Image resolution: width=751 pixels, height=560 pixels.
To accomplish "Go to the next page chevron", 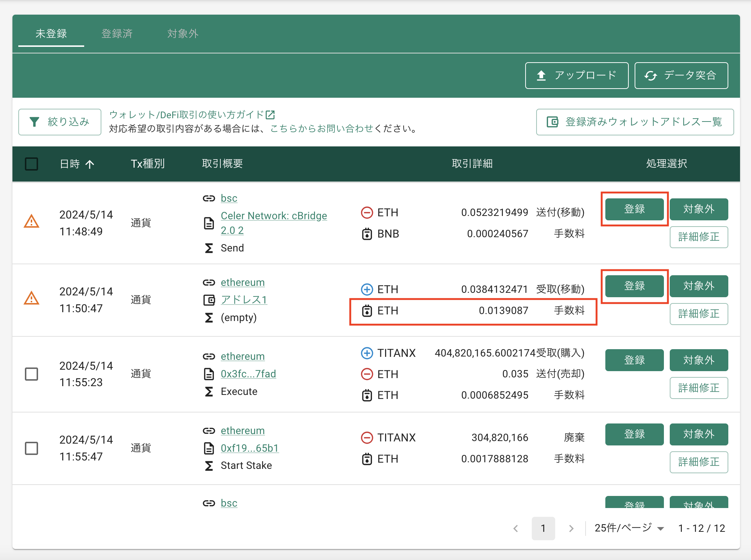I will (x=571, y=529).
